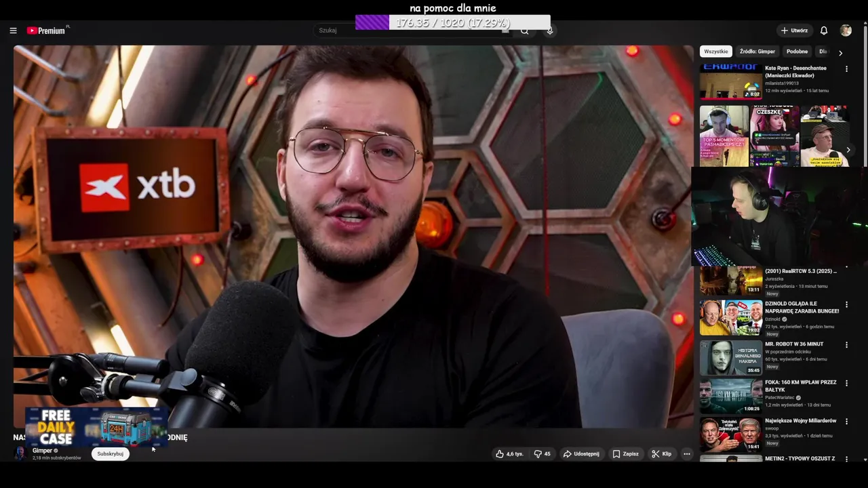Open the Dzinold channel name under the video
868x488 pixels.
point(772,319)
